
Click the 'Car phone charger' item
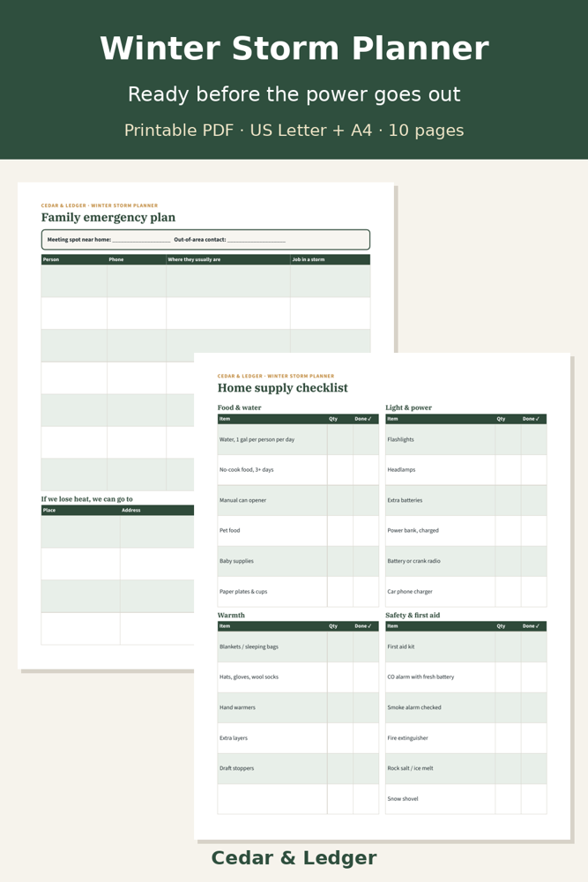click(x=410, y=592)
